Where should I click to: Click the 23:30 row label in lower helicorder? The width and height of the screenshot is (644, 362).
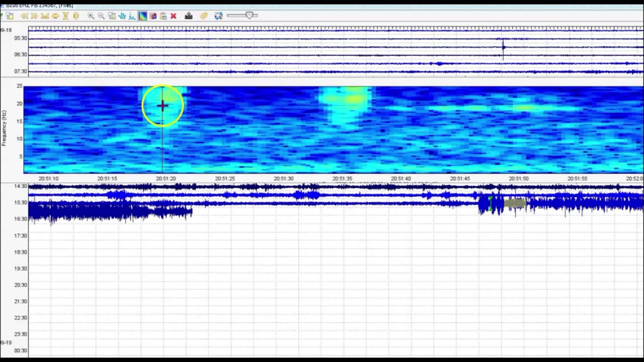21,334
